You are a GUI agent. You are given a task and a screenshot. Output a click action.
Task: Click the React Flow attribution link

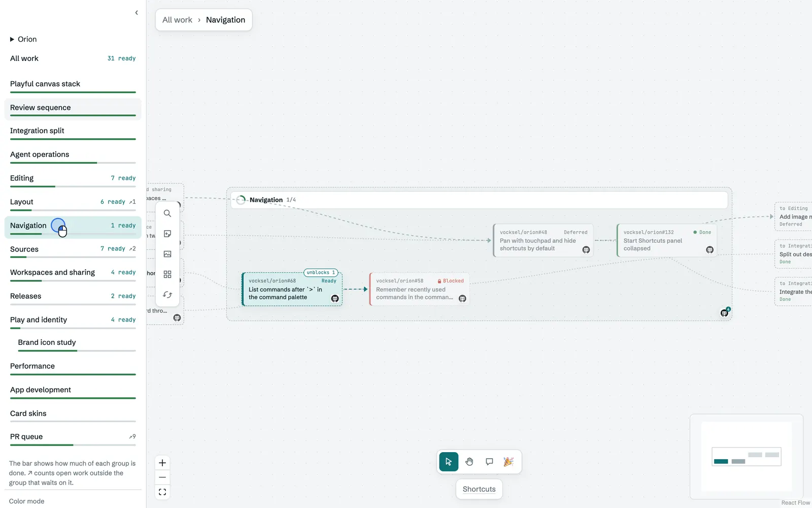click(x=796, y=503)
